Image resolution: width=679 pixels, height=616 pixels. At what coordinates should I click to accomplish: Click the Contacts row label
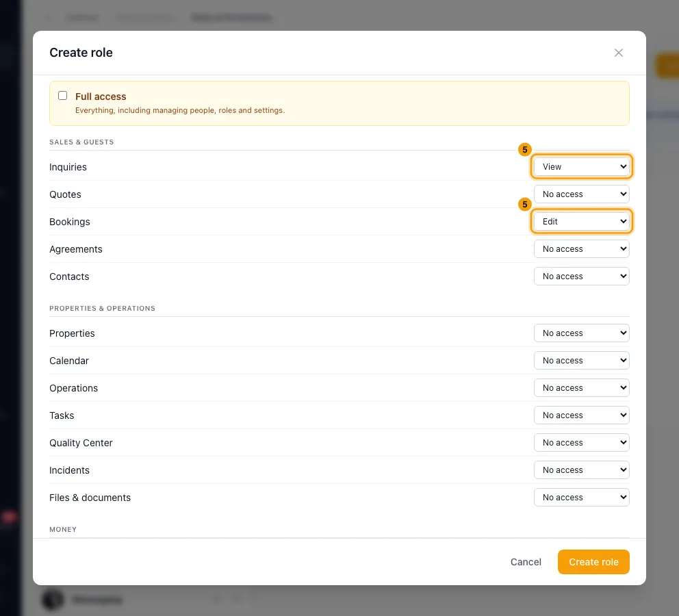(x=69, y=277)
